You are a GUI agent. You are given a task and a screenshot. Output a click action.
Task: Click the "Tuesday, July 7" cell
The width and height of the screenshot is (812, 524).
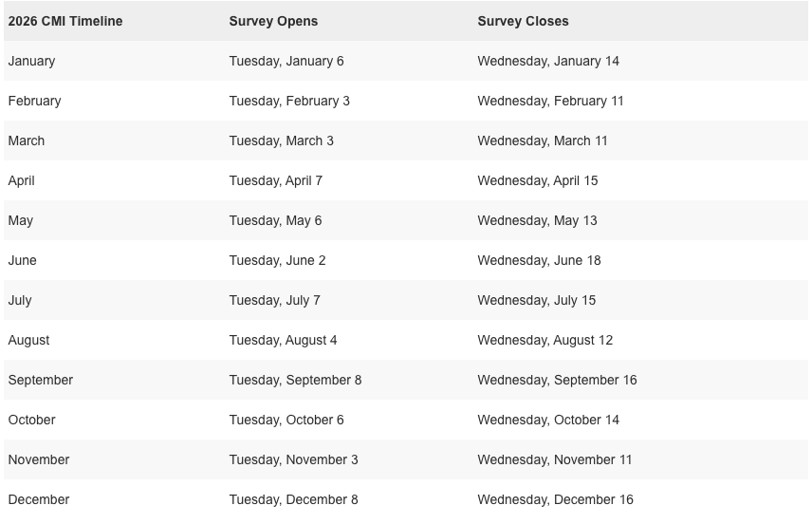click(x=274, y=300)
